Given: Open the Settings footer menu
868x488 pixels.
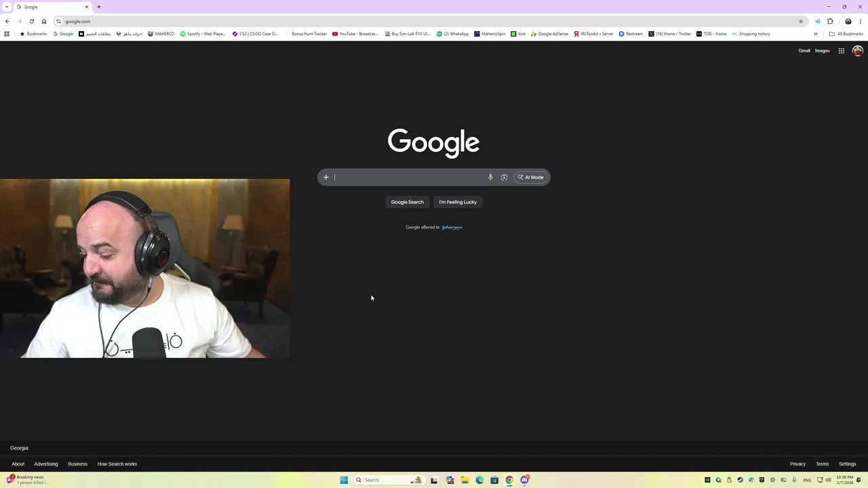Looking at the screenshot, I should 848,464.
